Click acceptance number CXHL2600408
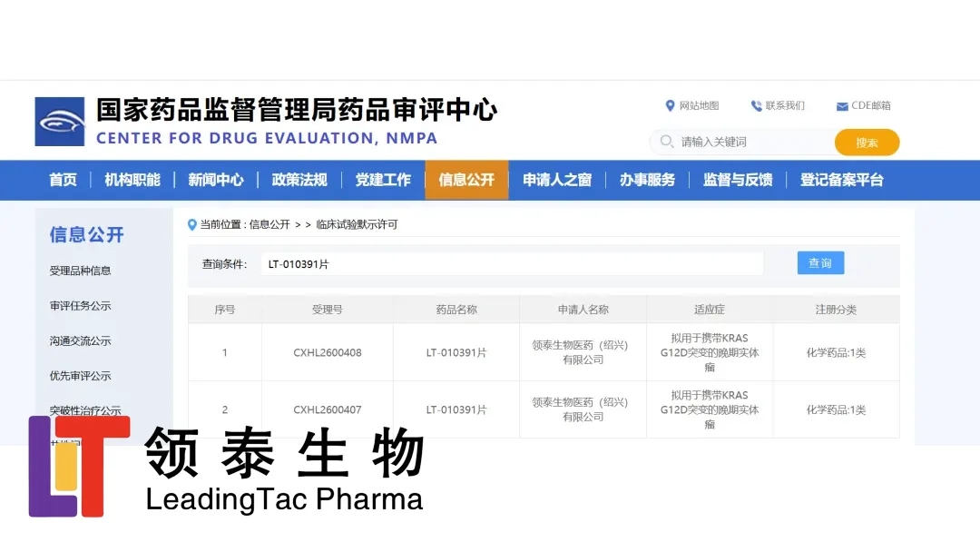This screenshot has height=552, width=980. (328, 352)
